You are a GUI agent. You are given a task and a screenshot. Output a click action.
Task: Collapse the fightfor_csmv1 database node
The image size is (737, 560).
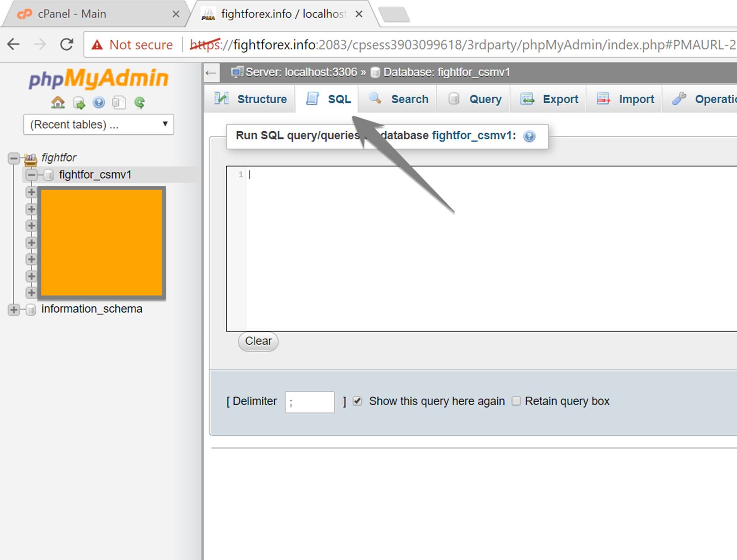pyautogui.click(x=31, y=175)
